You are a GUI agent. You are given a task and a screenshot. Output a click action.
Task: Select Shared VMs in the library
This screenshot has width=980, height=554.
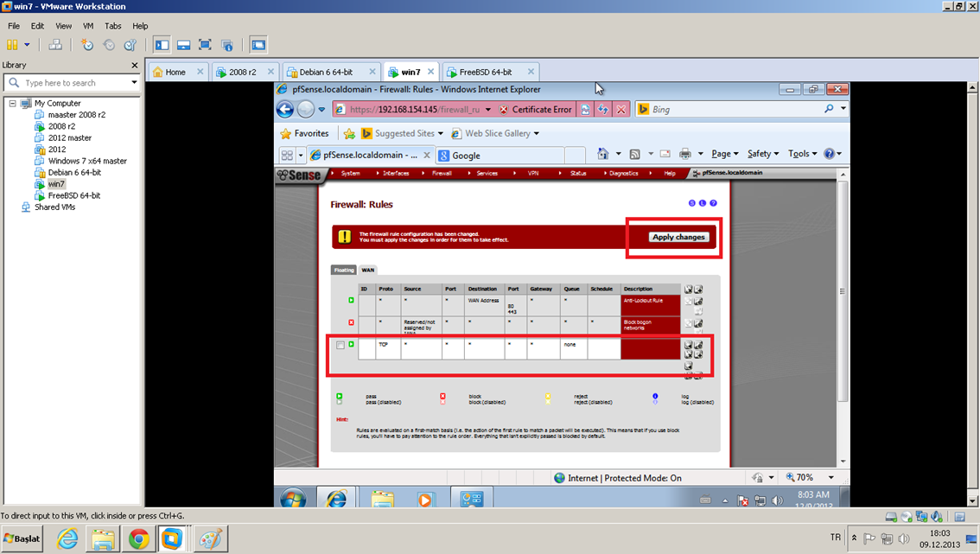coord(55,207)
